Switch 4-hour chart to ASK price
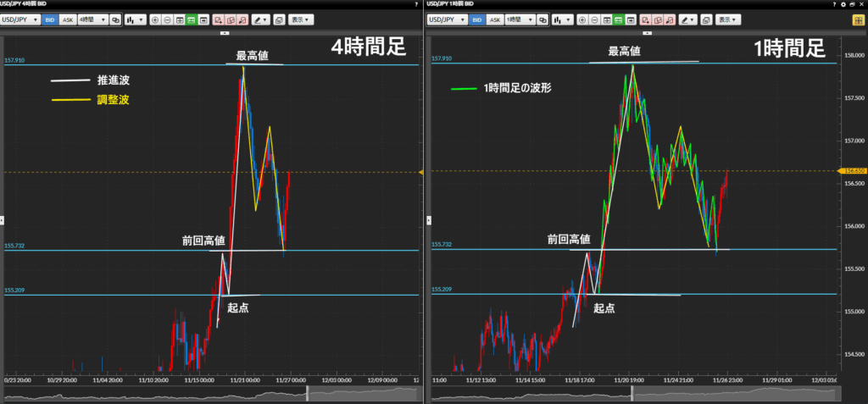Image resolution: width=868 pixels, height=404 pixels. click(68, 19)
